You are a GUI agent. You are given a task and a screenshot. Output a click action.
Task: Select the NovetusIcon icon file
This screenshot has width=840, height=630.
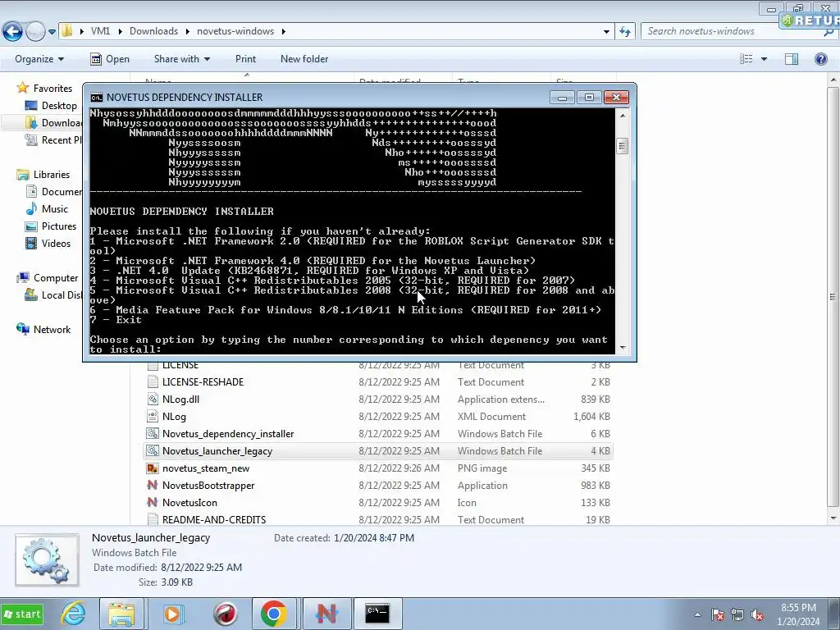189,503
